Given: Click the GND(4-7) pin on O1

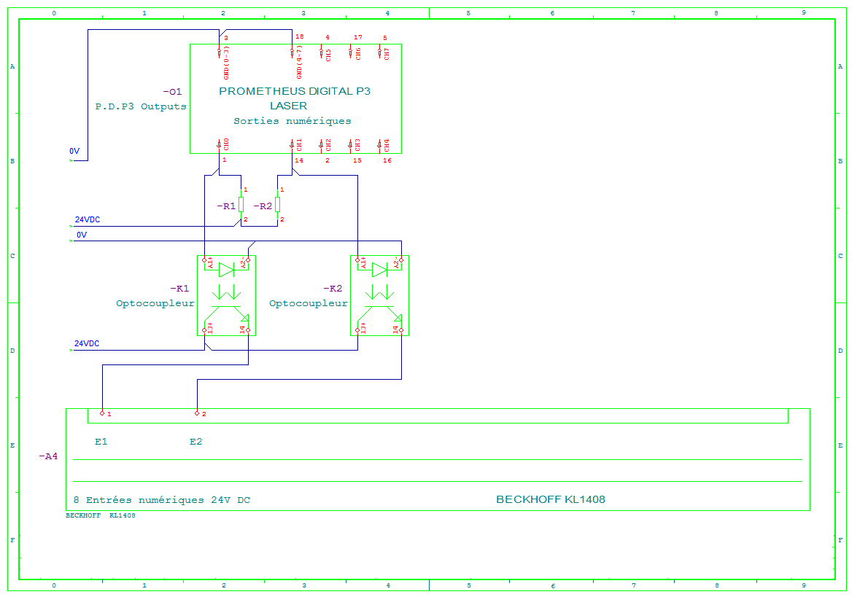Looking at the screenshot, I should (x=292, y=52).
